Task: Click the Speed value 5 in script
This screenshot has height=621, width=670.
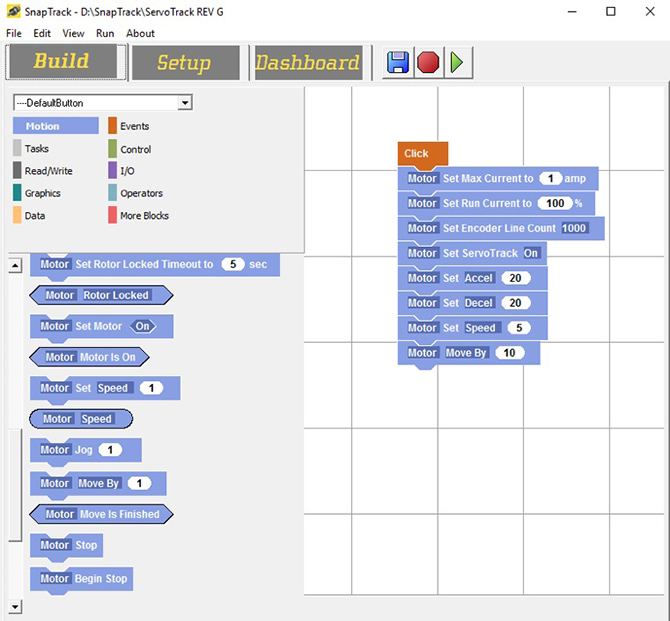Action: [x=519, y=328]
